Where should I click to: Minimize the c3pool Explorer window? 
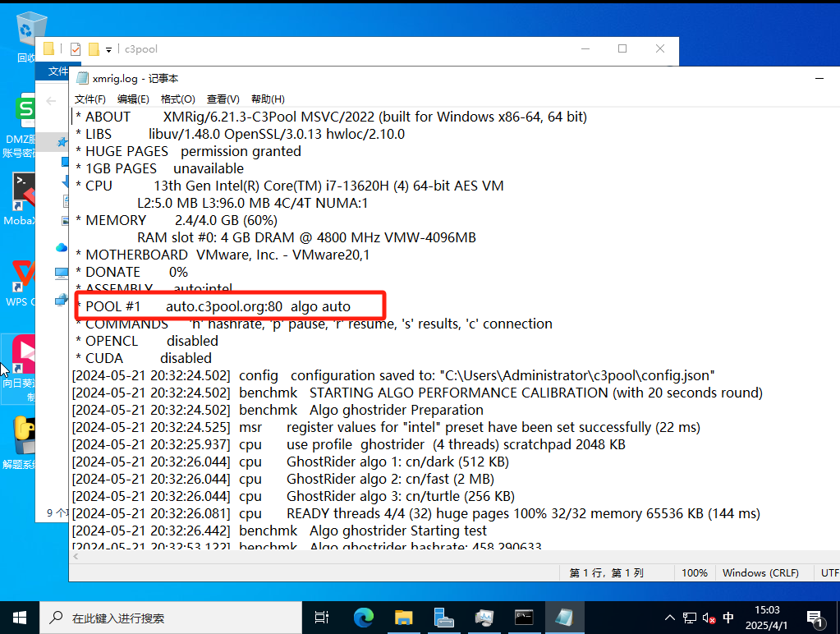pyautogui.click(x=585, y=48)
